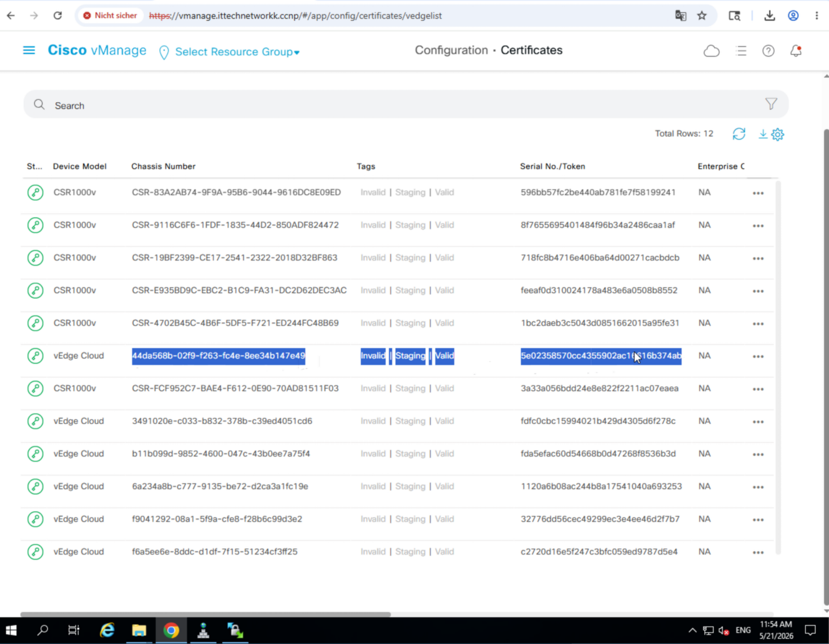Open table column settings gear
This screenshot has width=829, height=644.
point(778,135)
